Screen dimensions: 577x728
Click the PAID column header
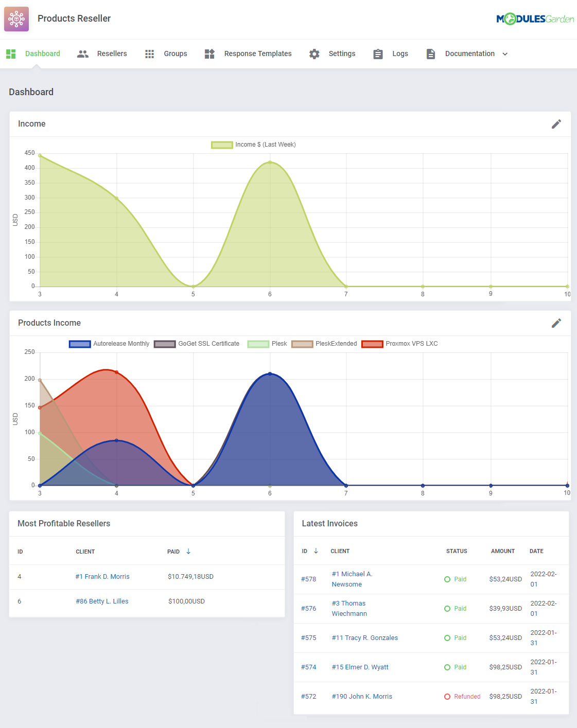coord(173,552)
